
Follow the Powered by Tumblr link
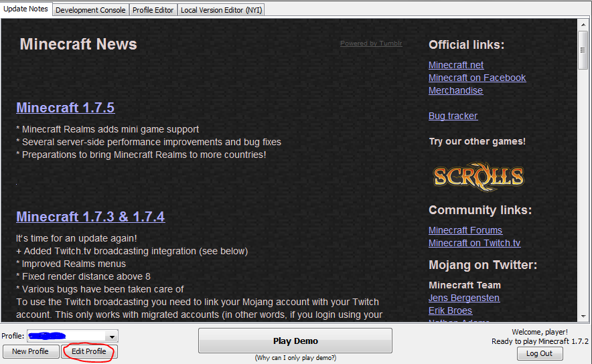click(371, 43)
